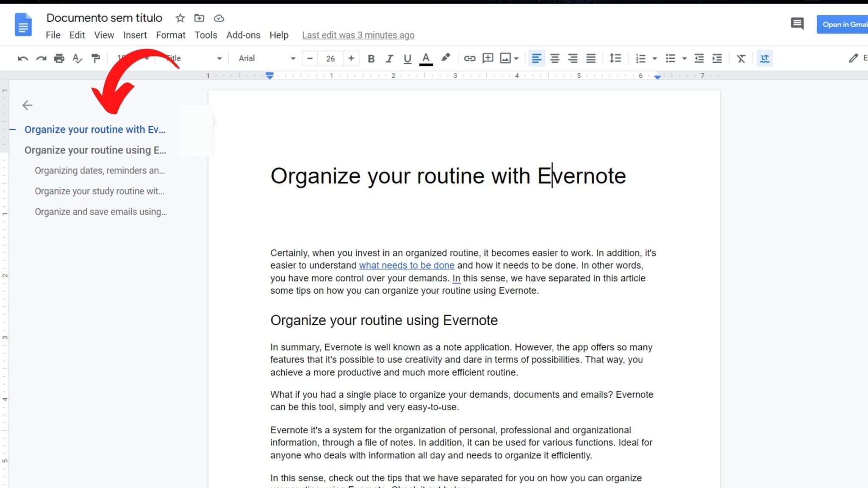Toggle Underline formatting
This screenshot has width=868, height=488.
(x=407, y=58)
